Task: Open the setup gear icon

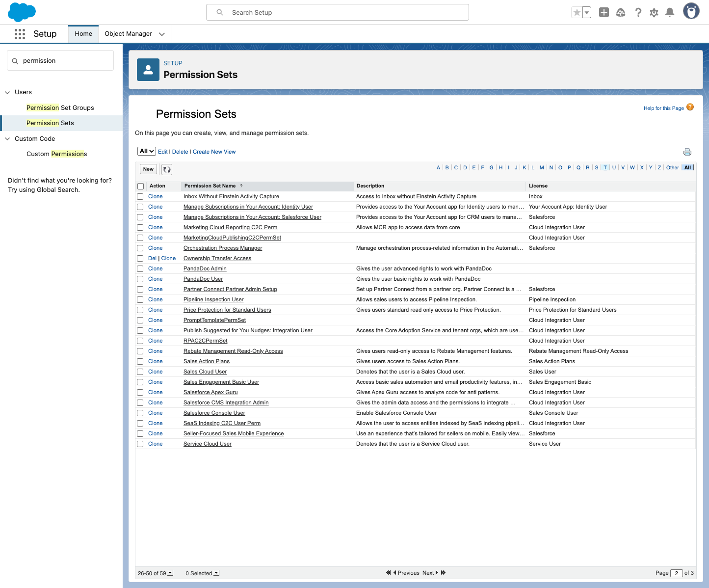Action: click(x=654, y=13)
